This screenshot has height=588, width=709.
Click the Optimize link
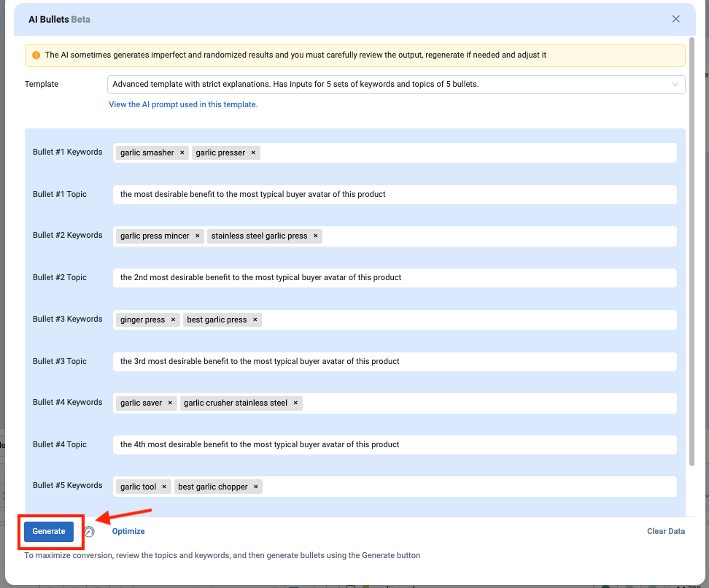[x=128, y=531]
